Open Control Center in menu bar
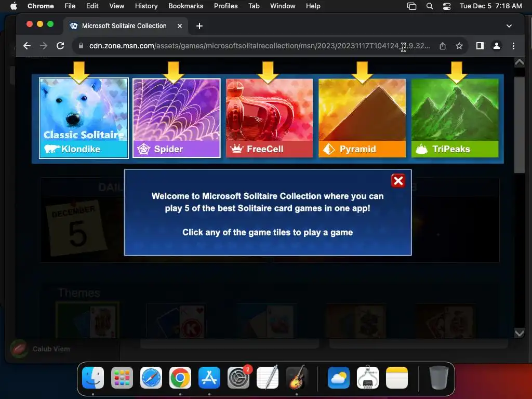 [447, 6]
